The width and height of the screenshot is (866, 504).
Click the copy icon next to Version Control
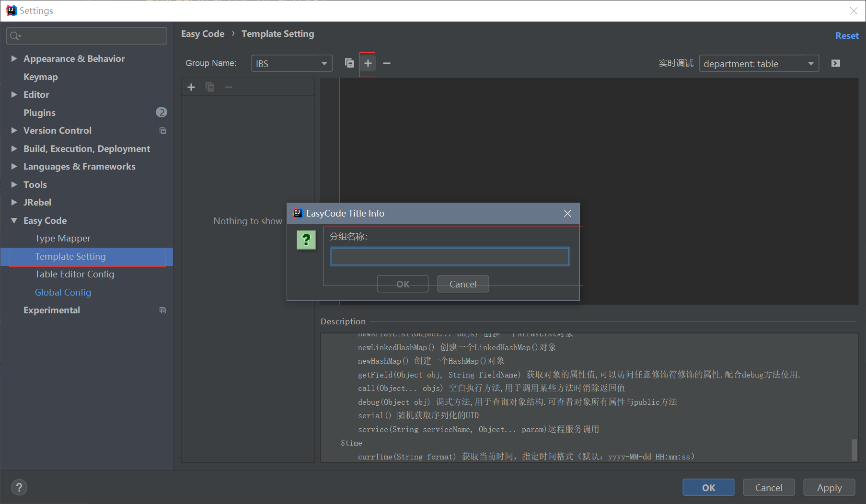pos(162,130)
